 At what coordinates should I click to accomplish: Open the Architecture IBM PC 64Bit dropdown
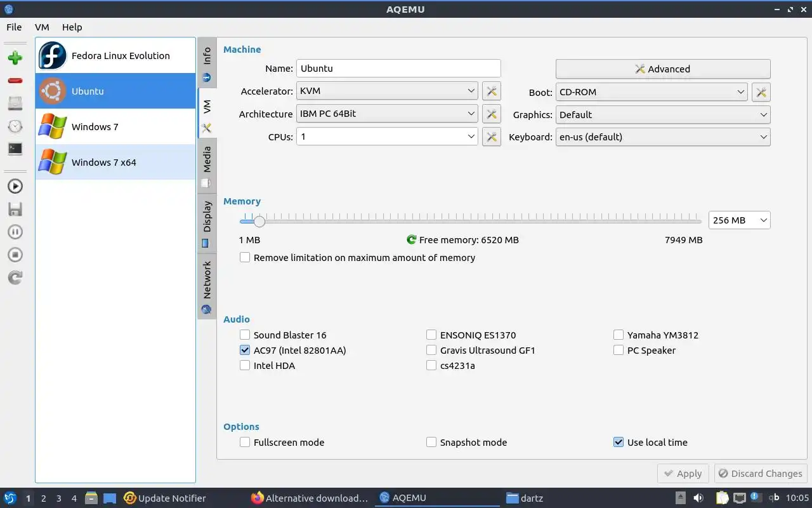click(387, 114)
